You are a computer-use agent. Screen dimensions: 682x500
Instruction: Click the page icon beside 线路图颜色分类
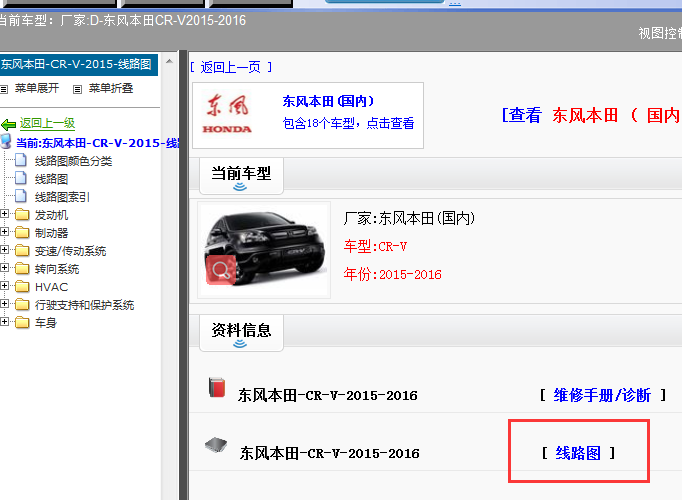click(x=21, y=160)
